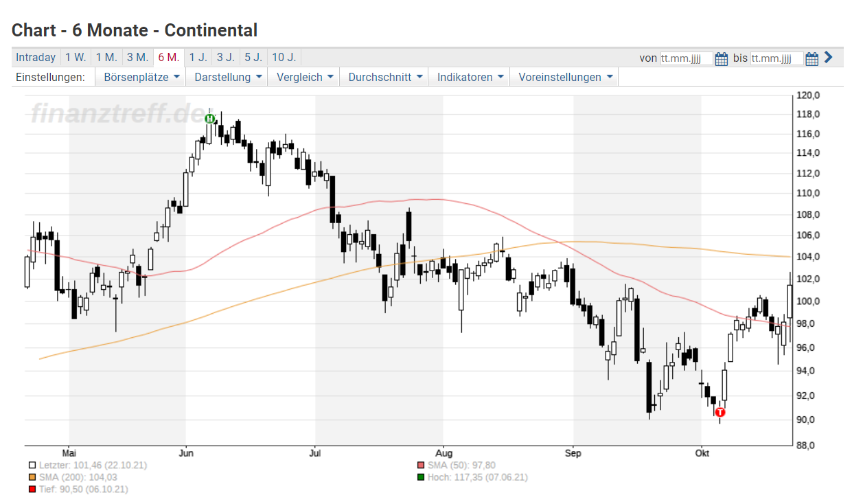Click the red T low marker on chart
This screenshot has width=852, height=504.
click(719, 412)
